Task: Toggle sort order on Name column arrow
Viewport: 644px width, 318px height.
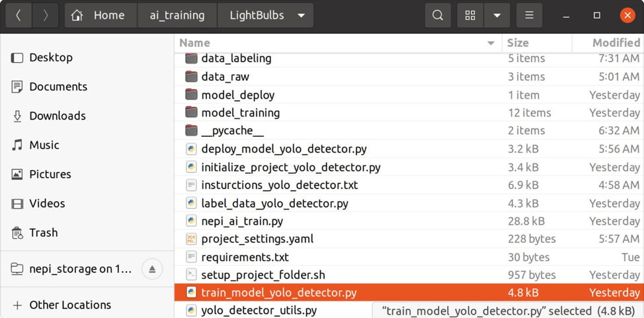Action: pyautogui.click(x=491, y=43)
